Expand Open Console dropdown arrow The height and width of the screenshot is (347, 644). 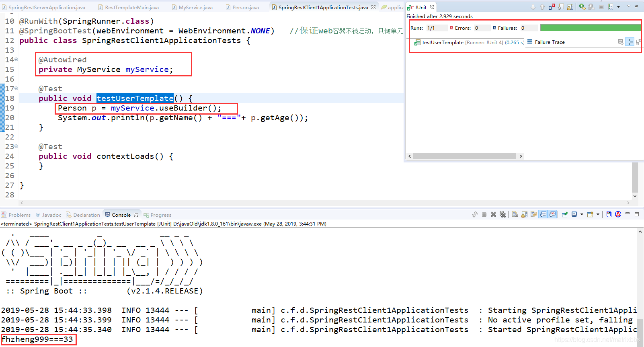tap(598, 214)
